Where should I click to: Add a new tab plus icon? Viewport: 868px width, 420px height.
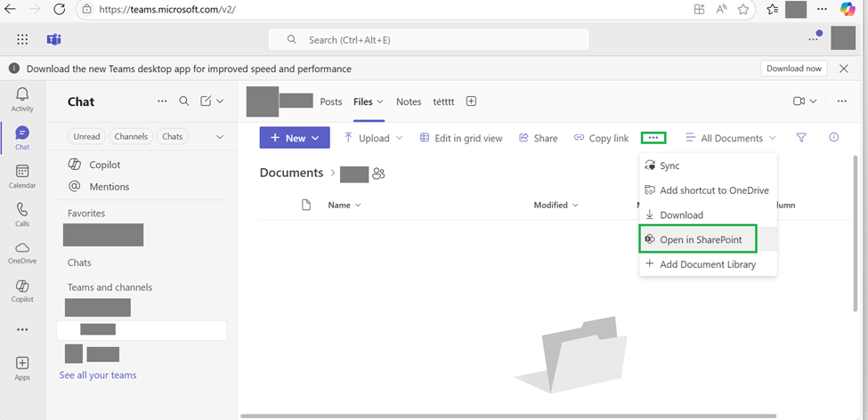click(x=471, y=101)
